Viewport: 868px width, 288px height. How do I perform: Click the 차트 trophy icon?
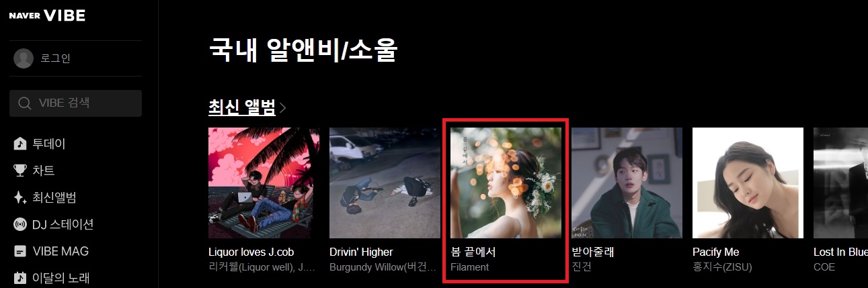20,171
